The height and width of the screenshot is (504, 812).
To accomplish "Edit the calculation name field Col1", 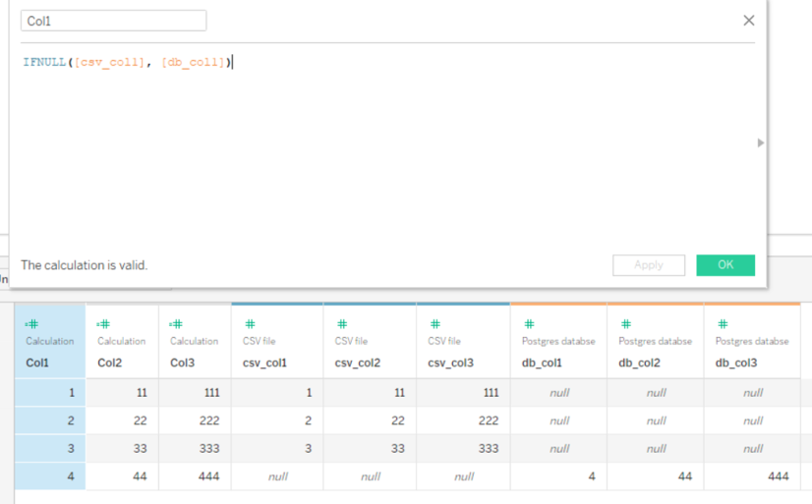I will [113, 21].
